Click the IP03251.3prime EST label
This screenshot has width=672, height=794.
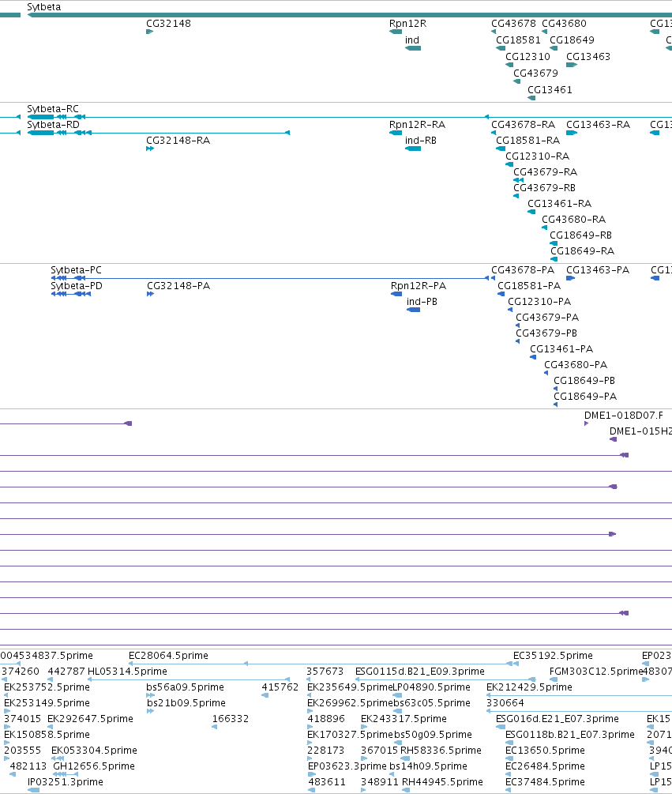pyautogui.click(x=66, y=782)
